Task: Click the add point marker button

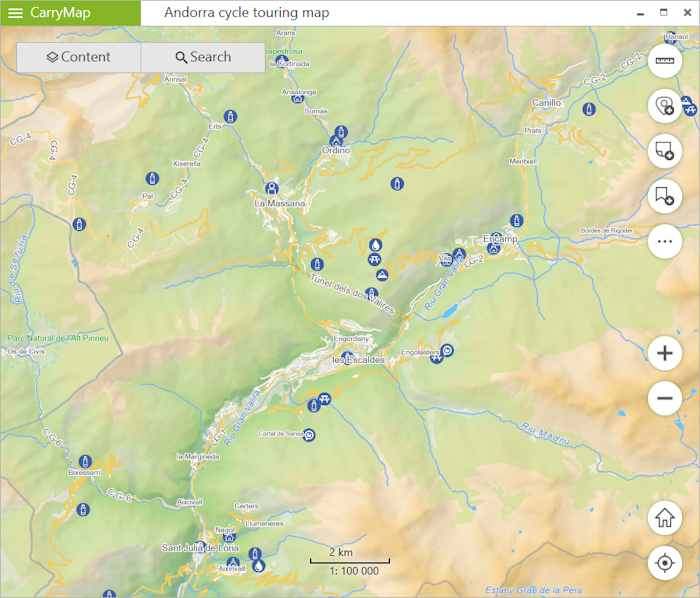Action: tap(665, 105)
